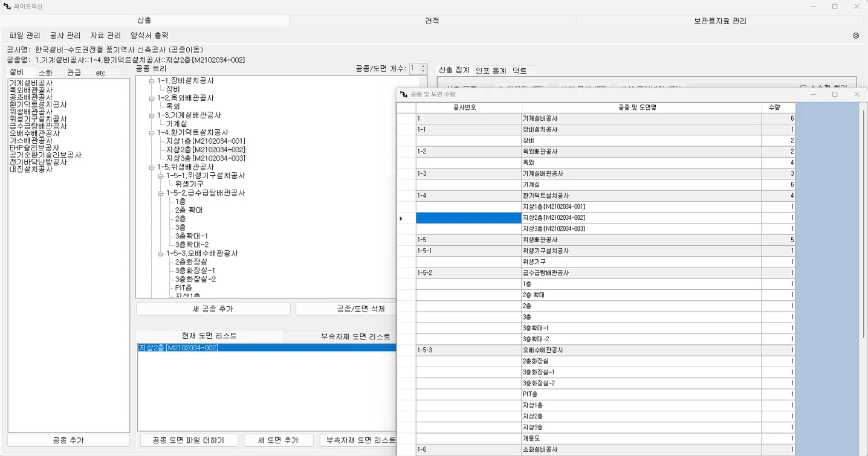Open the 인포 통계 tab
The height and width of the screenshot is (456, 868).
[491, 71]
